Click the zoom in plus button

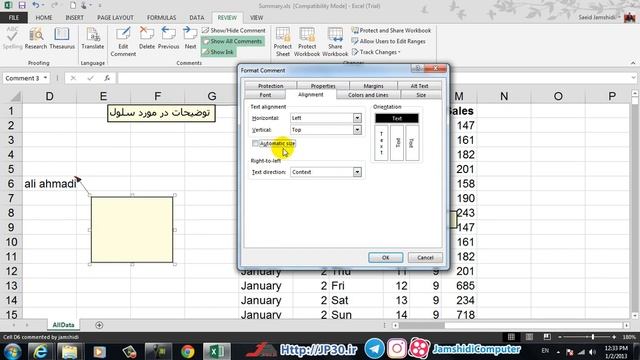point(614,337)
